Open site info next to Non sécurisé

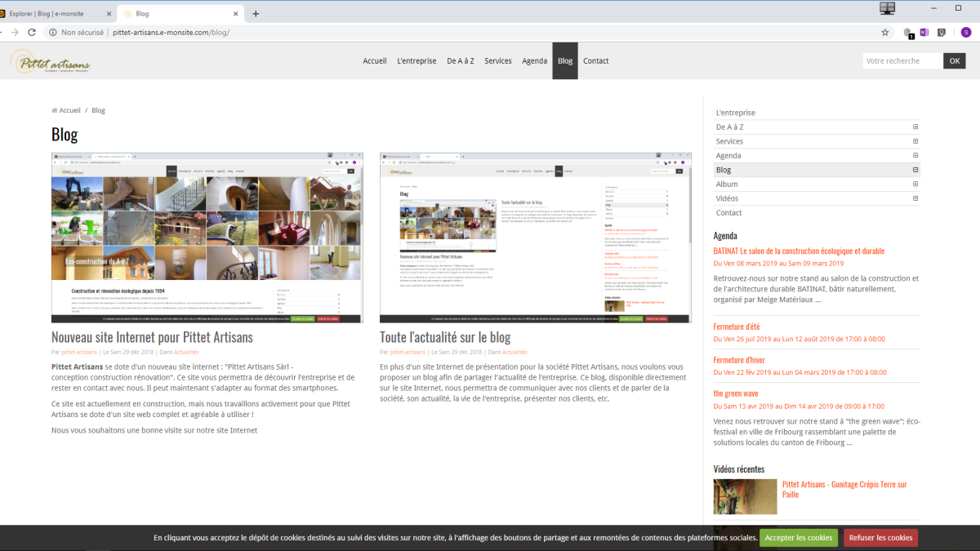pos(53,33)
